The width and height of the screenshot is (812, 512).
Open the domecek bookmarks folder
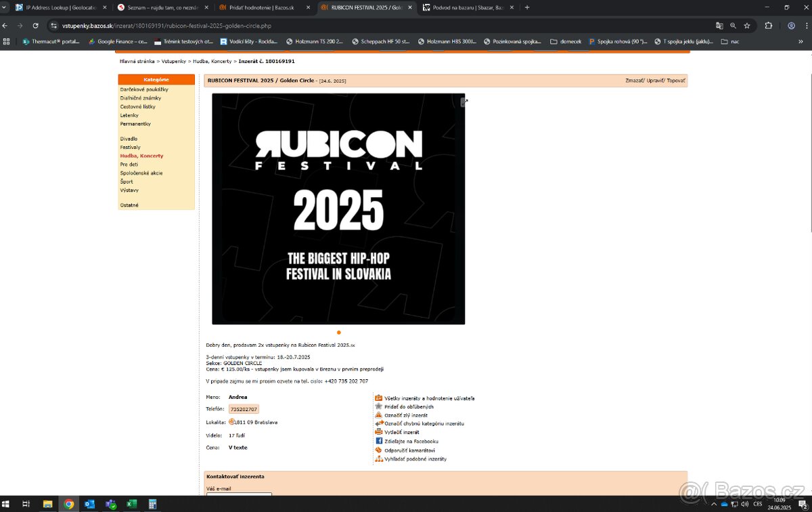[566, 41]
